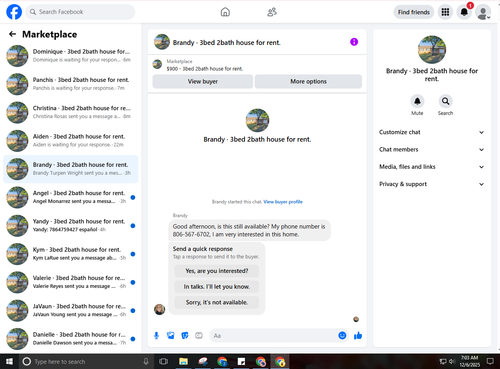Open the View buyer profile link
Image resolution: width=500 pixels, height=369 pixels.
(x=283, y=202)
